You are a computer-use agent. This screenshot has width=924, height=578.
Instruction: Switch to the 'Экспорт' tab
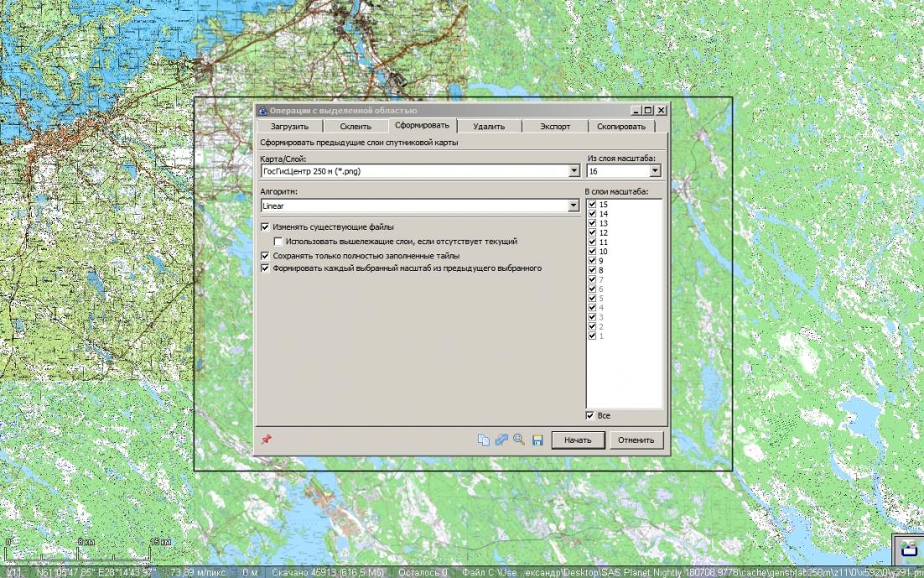554,127
